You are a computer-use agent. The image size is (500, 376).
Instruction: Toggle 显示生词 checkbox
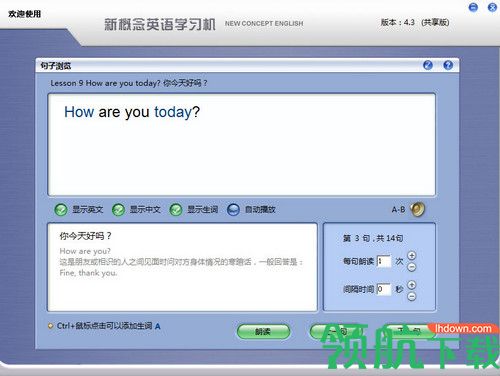176,210
